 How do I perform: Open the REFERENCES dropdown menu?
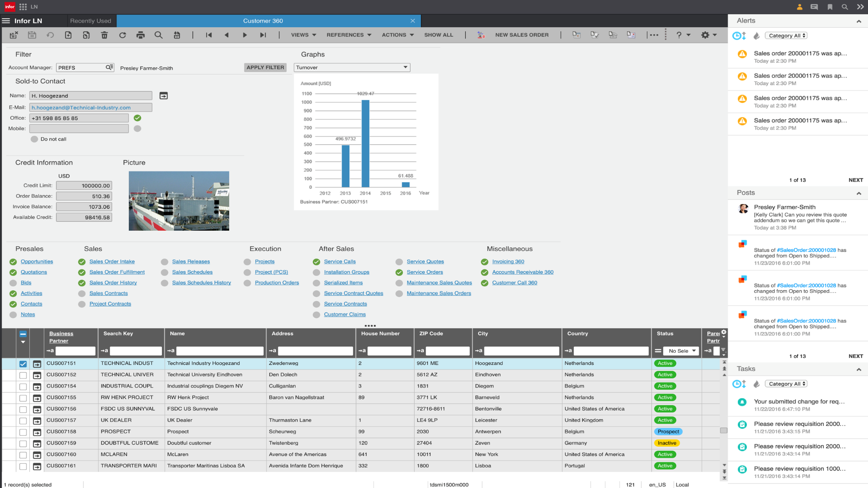point(349,35)
